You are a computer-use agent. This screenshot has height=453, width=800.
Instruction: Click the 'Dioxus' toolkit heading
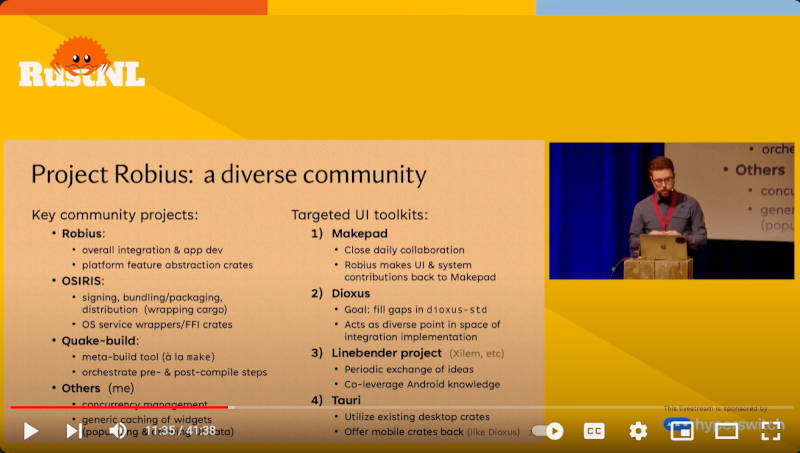[x=351, y=293]
